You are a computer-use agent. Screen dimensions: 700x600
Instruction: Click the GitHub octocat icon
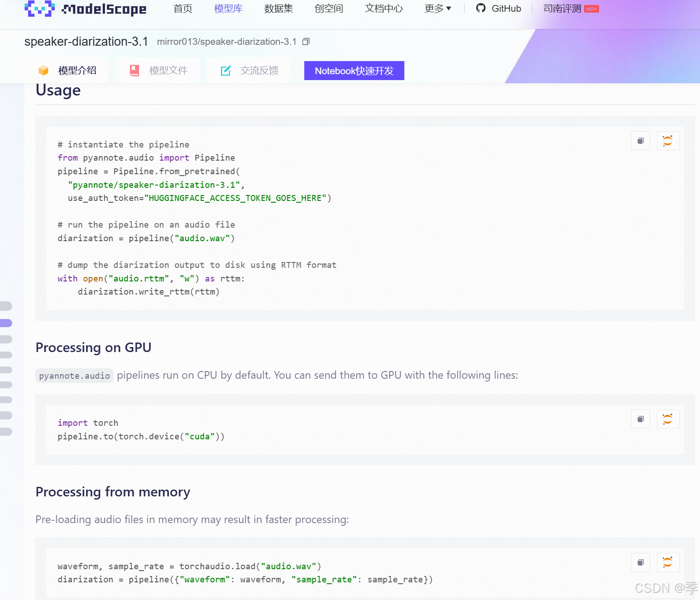coord(481,8)
